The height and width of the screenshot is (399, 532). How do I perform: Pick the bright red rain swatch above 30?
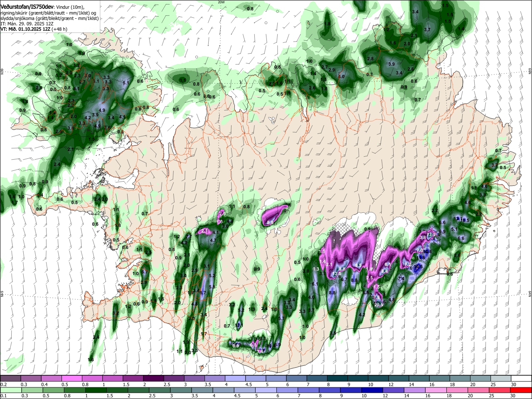521,390
